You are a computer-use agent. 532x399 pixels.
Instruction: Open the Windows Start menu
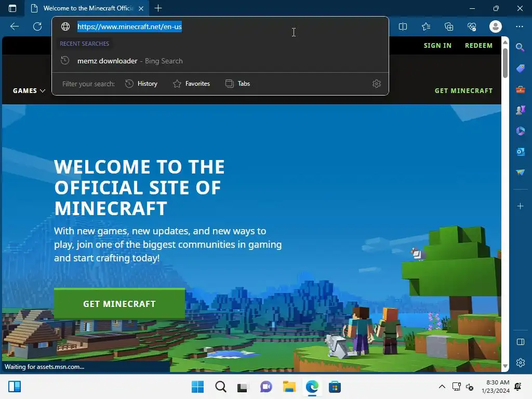197,387
